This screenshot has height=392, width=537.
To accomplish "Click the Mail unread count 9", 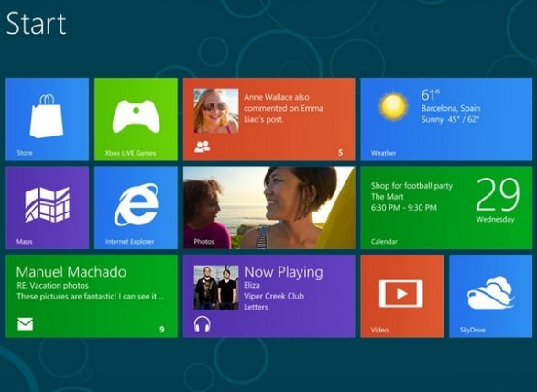I will [x=162, y=330].
